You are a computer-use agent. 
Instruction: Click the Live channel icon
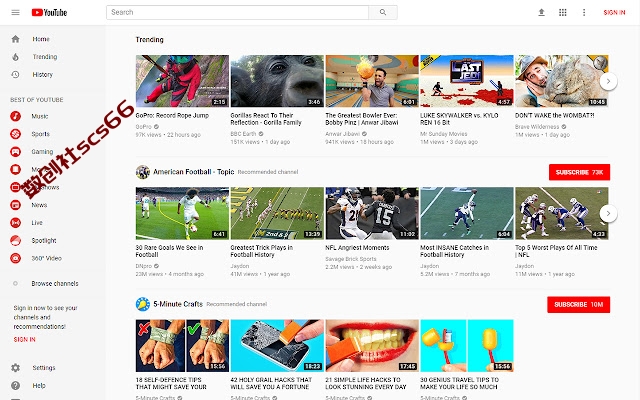pos(16,223)
